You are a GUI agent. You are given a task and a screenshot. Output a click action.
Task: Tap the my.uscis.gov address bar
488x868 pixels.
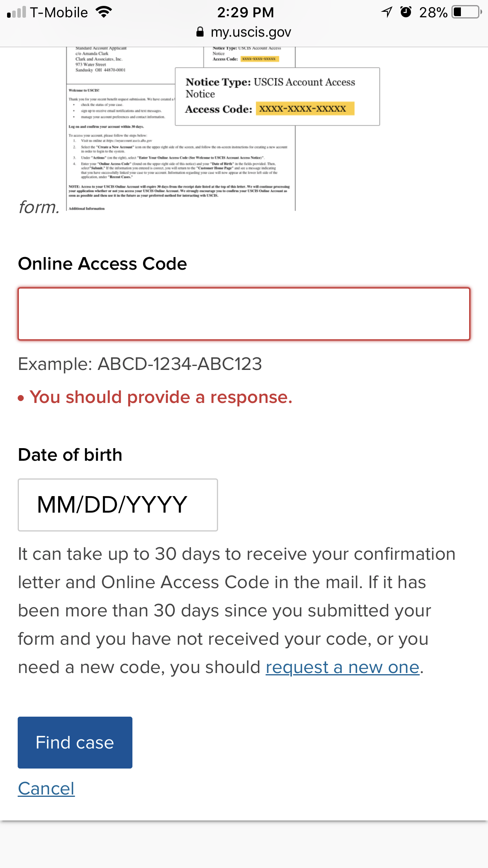tap(244, 32)
